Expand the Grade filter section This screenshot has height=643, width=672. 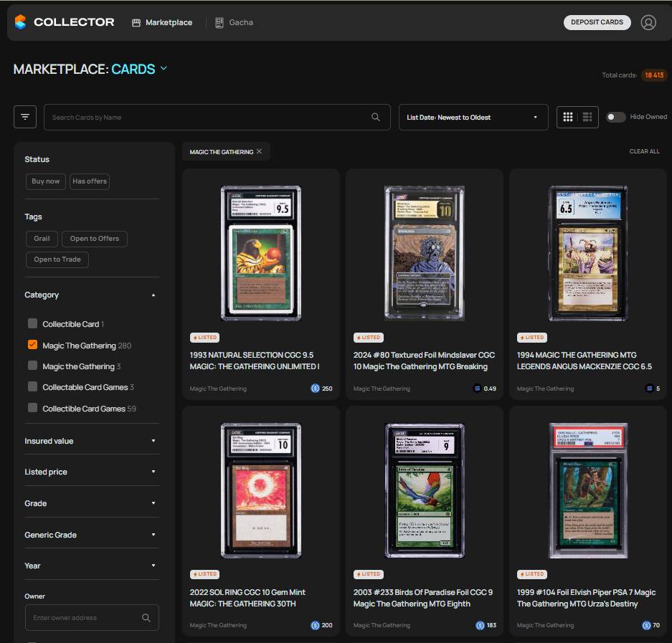pyautogui.click(x=91, y=503)
